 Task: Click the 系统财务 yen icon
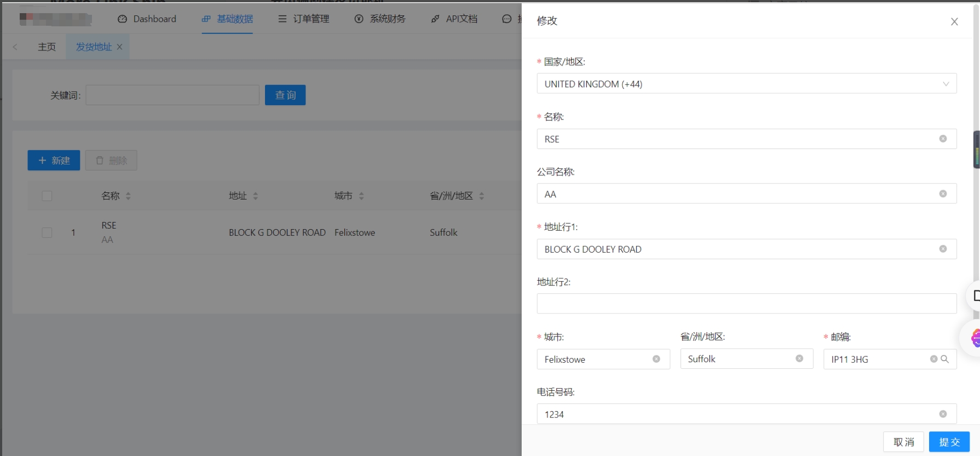point(359,19)
